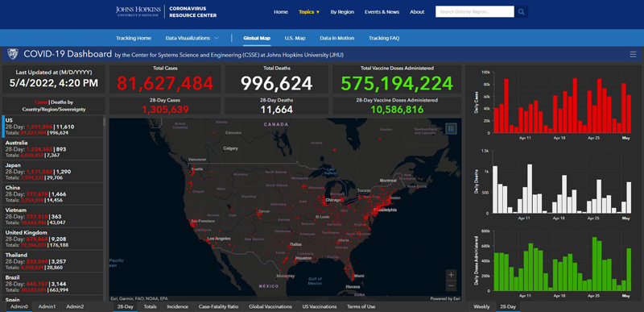Select the charts 28-Day tab
Screen dimensions: 644x312
point(507,306)
